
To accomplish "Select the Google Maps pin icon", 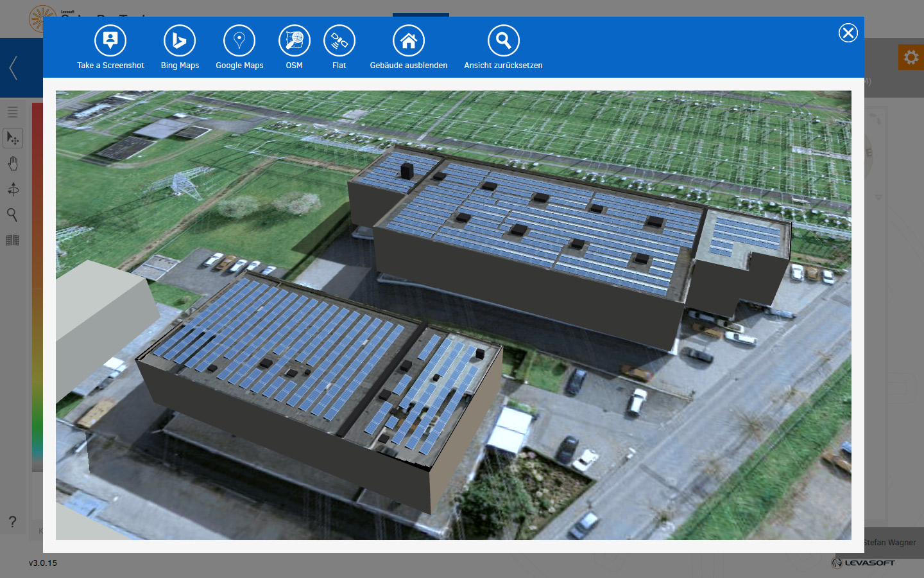I will coord(239,40).
